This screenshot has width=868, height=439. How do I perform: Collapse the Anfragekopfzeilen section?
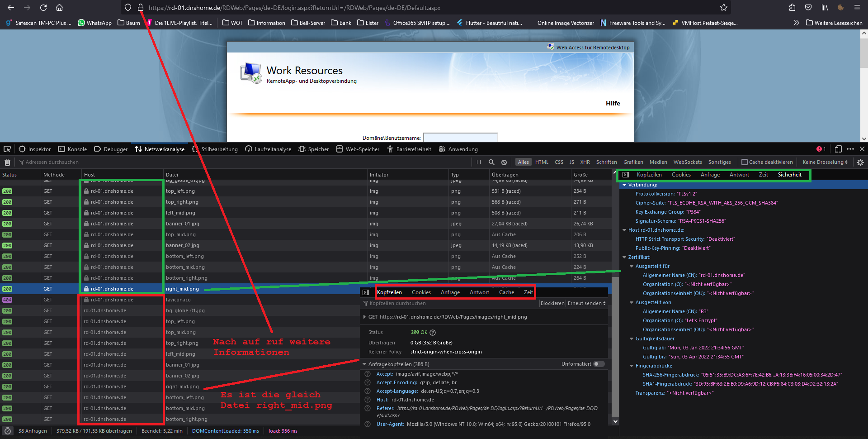click(x=364, y=364)
